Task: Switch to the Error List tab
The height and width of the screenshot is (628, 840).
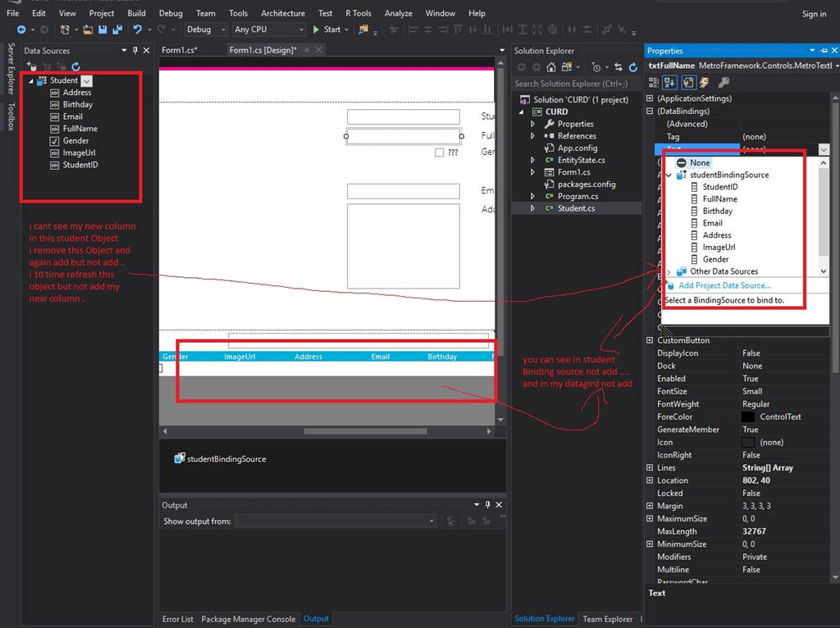Action: pos(178,619)
